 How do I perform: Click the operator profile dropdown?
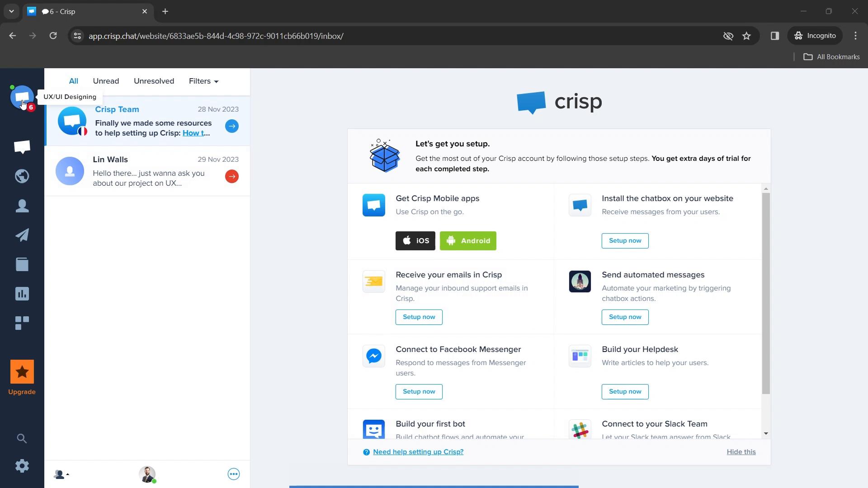pos(62,474)
